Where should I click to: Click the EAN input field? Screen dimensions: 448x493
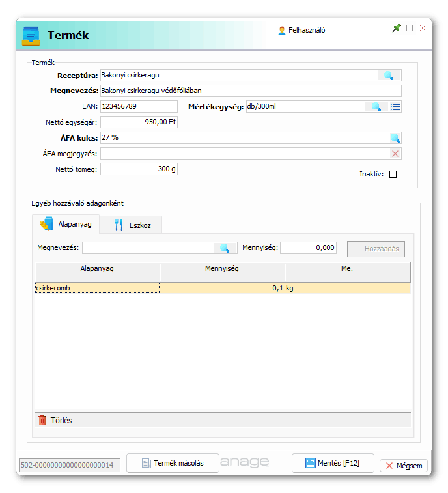138,106
